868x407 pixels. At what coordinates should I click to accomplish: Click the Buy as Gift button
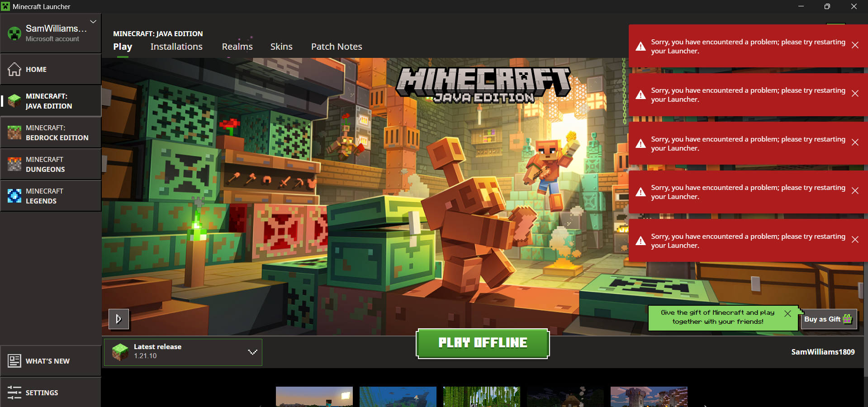pyautogui.click(x=829, y=319)
